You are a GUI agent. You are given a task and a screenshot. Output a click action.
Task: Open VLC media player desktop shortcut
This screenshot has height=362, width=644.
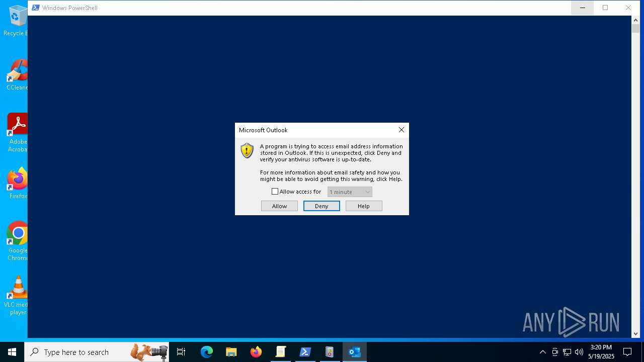pos(17,296)
